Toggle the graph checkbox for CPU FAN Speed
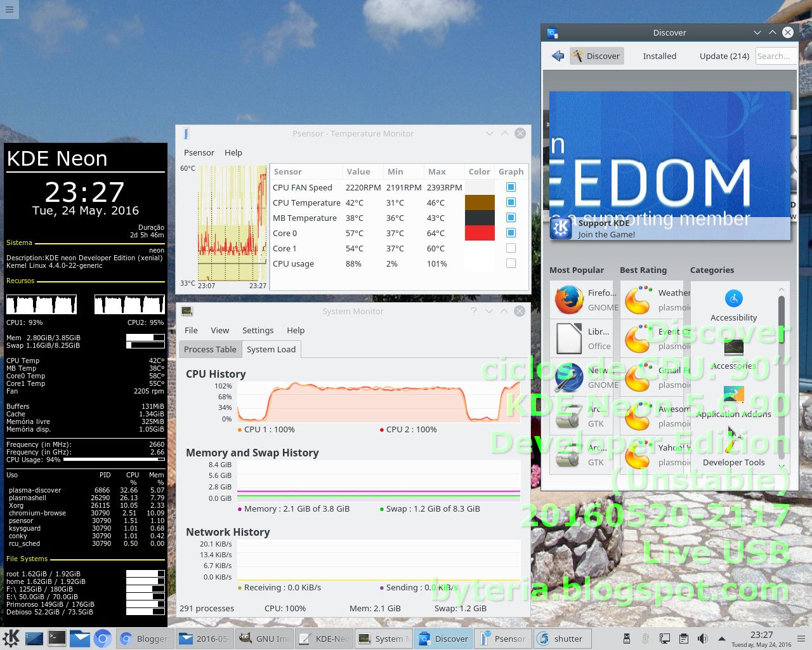Viewport: 812px width, 650px height. coord(510,187)
